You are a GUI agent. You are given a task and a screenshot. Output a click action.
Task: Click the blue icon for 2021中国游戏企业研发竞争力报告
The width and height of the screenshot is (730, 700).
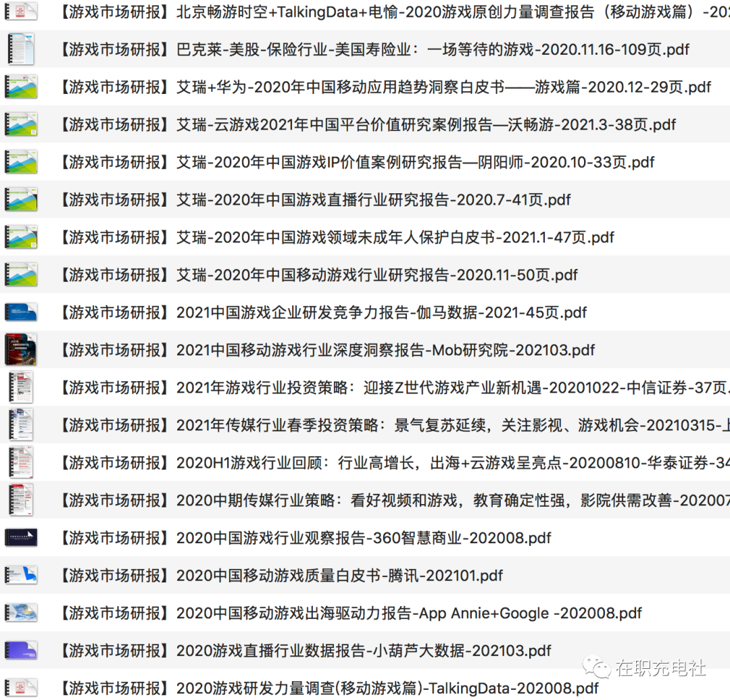[x=20, y=312]
